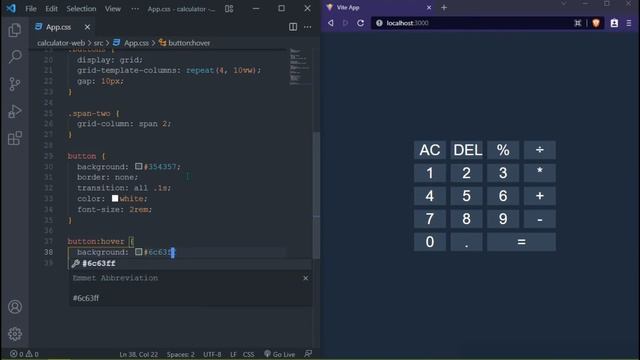Viewport: 640px width, 360px height.
Task: Open the Manage gear icon
Action: click(15, 334)
